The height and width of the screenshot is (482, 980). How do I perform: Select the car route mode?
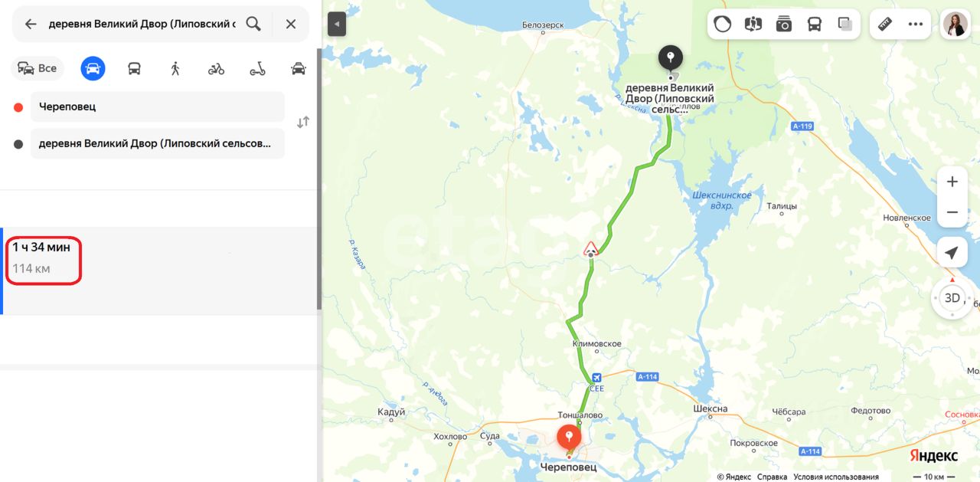click(93, 69)
